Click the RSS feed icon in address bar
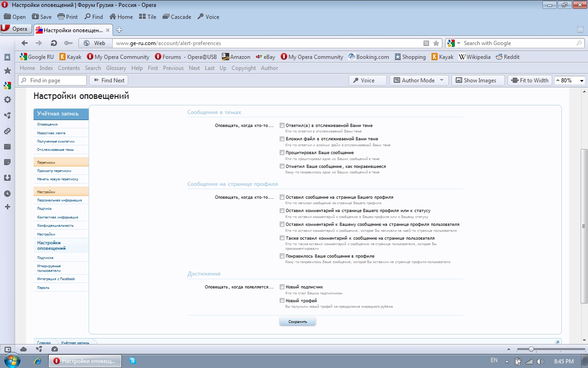The image size is (588, 368). click(426, 43)
